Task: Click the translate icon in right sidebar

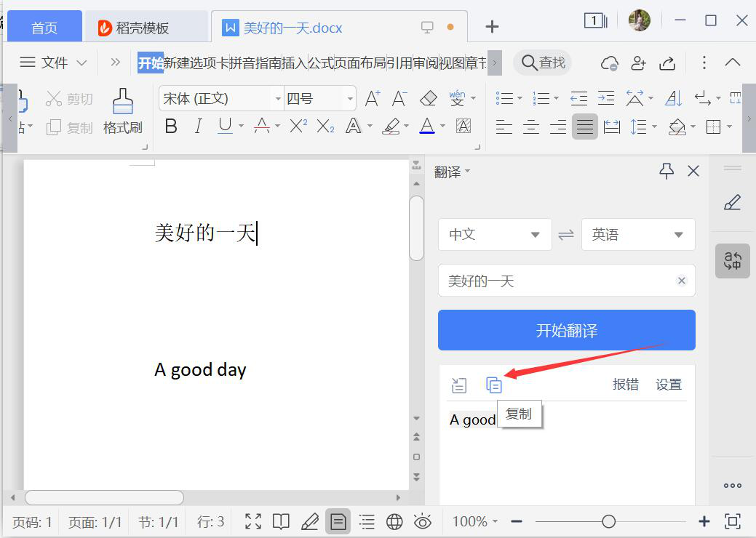Action: click(x=732, y=261)
